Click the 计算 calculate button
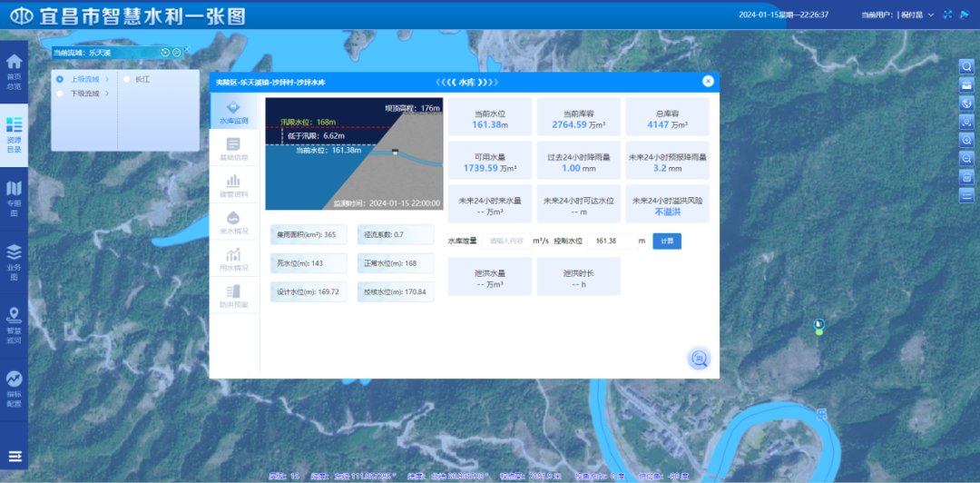Image resolution: width=980 pixels, height=483 pixels. tap(667, 241)
